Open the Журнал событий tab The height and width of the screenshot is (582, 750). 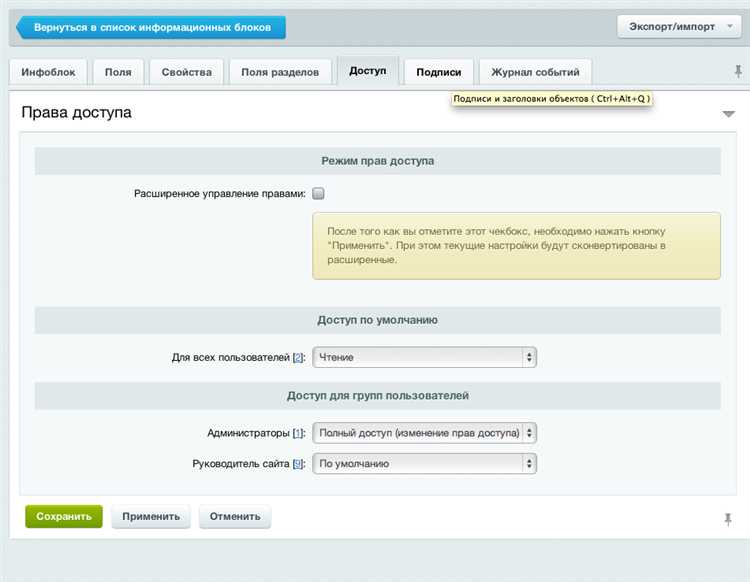tap(535, 72)
